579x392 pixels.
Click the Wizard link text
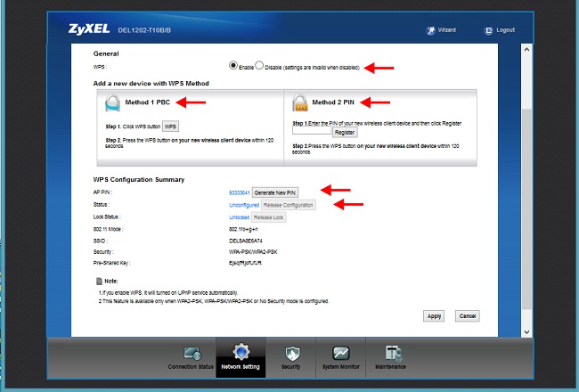(x=447, y=30)
